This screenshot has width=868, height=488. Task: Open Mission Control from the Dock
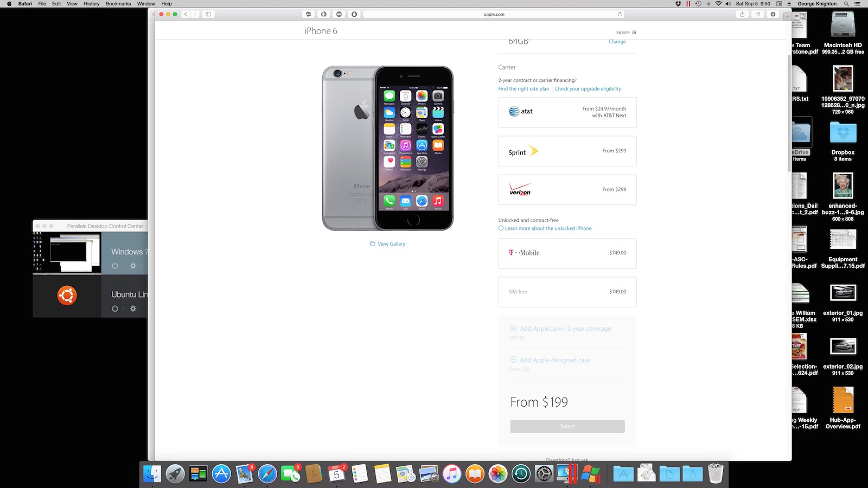[198, 474]
